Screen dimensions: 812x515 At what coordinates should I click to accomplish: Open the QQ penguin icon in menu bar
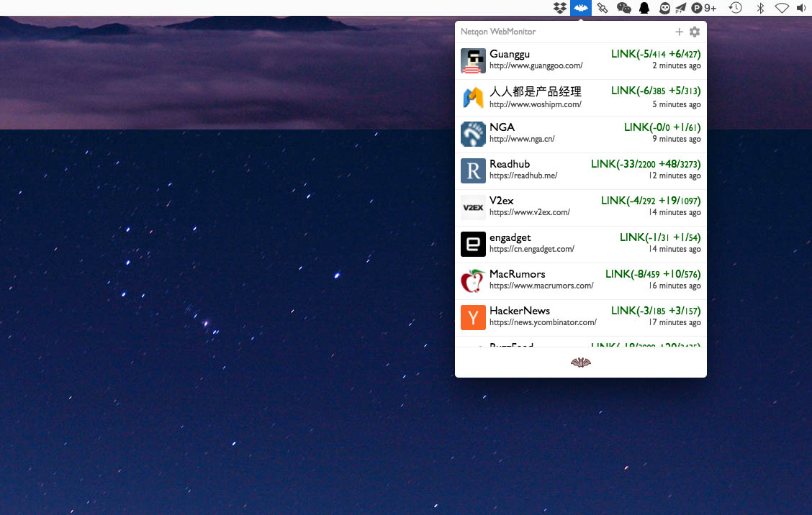coord(644,8)
